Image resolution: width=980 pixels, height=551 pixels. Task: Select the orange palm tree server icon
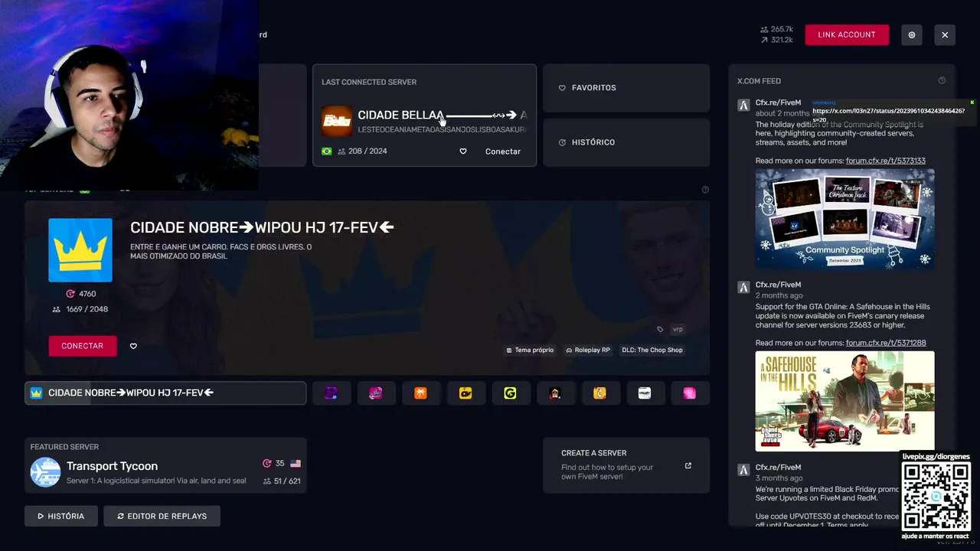tap(420, 393)
